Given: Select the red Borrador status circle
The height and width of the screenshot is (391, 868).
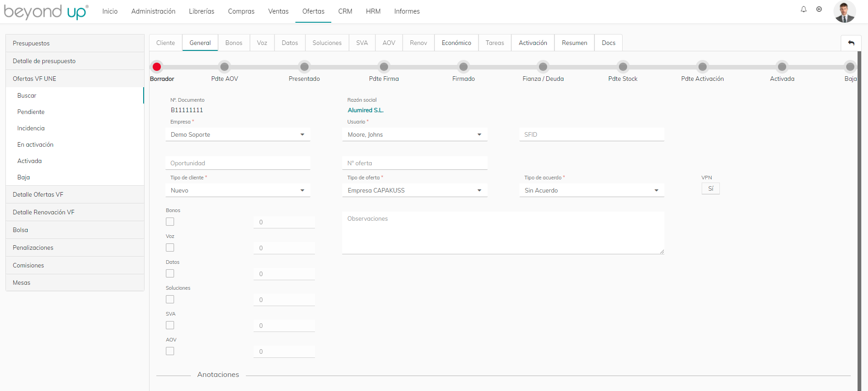Looking at the screenshot, I should point(157,67).
